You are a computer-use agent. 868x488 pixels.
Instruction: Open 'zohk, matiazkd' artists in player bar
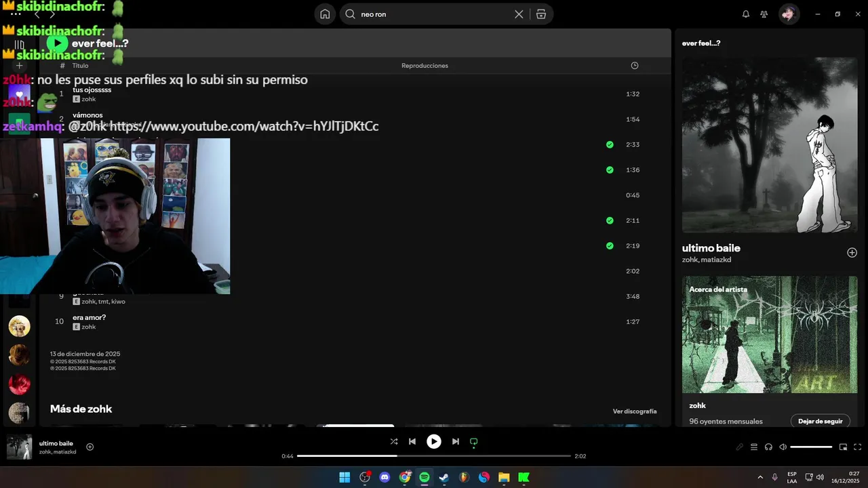pyautogui.click(x=58, y=452)
